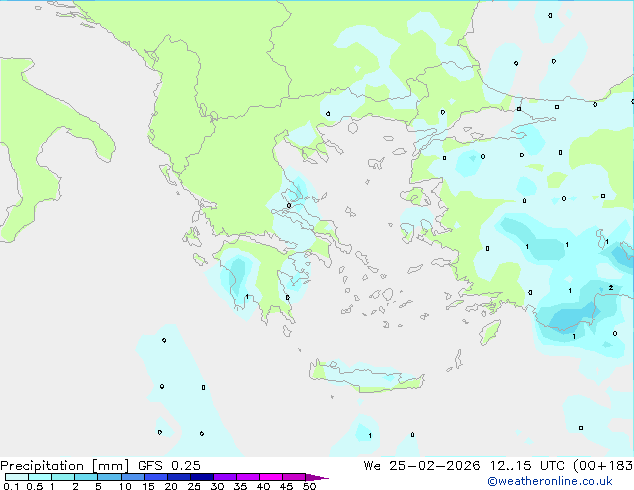Choose the 20–25 mm legend color box

[178, 477]
